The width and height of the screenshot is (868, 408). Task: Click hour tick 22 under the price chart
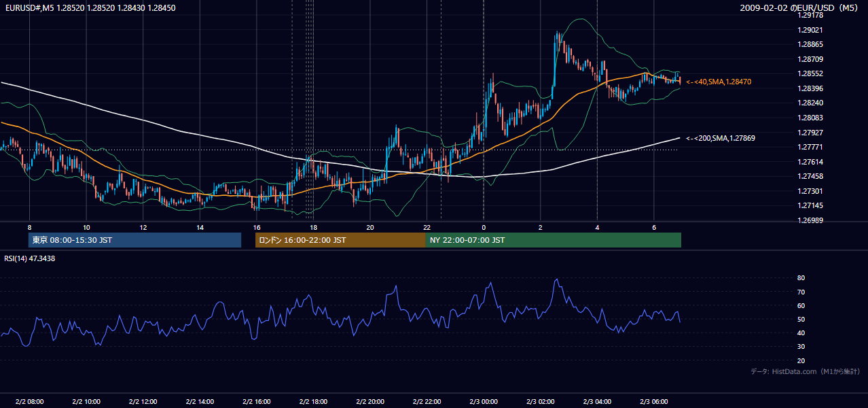(x=427, y=227)
